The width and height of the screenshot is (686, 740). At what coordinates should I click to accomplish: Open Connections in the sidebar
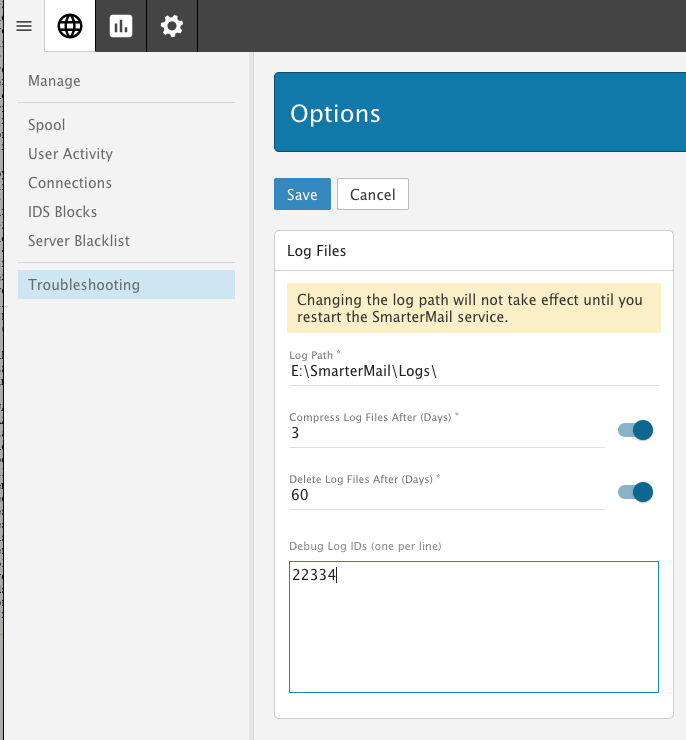coord(70,183)
